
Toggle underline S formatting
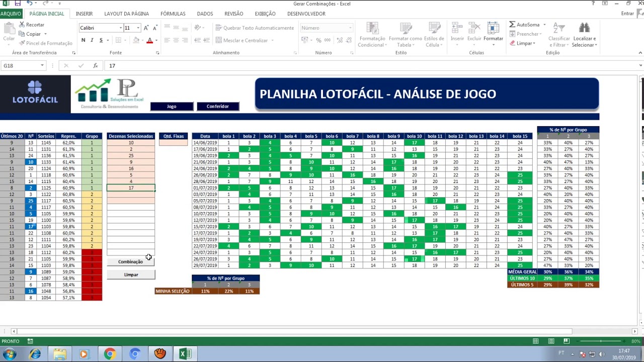[101, 40]
